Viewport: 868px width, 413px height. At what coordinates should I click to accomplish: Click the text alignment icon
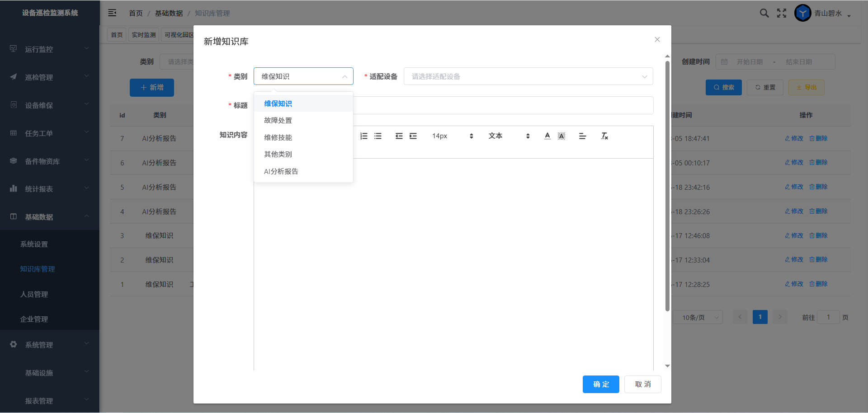(x=582, y=136)
